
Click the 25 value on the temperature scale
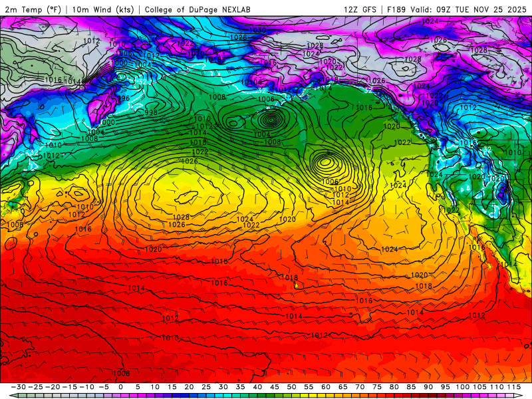coord(206,387)
